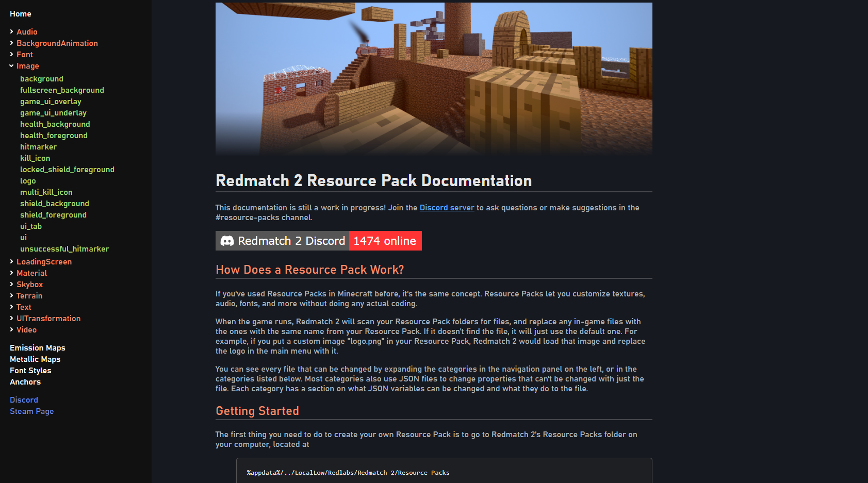Viewport: 868px width, 483px height.
Task: Collapse the Image category chevron
Action: coord(11,66)
